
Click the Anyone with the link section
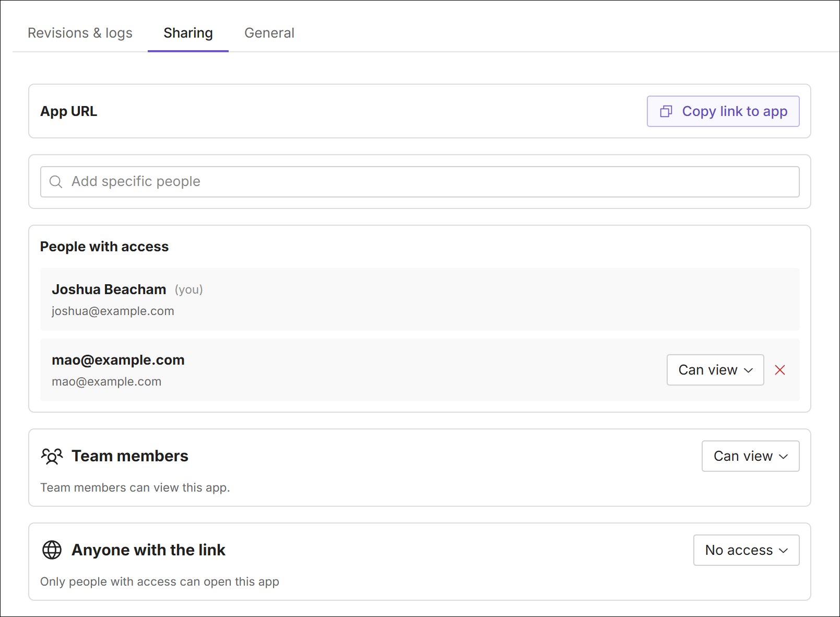[x=148, y=550]
